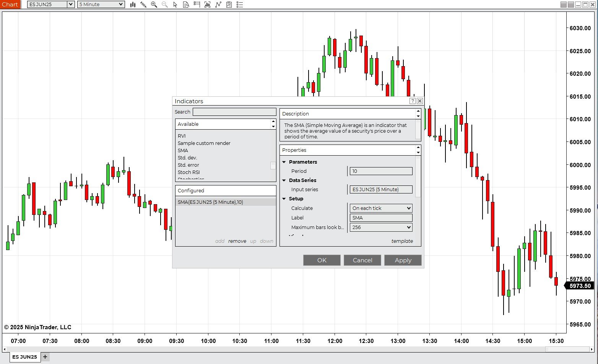The height and width of the screenshot is (364, 598).
Task: Click the Label field containing SMA
Action: click(381, 218)
